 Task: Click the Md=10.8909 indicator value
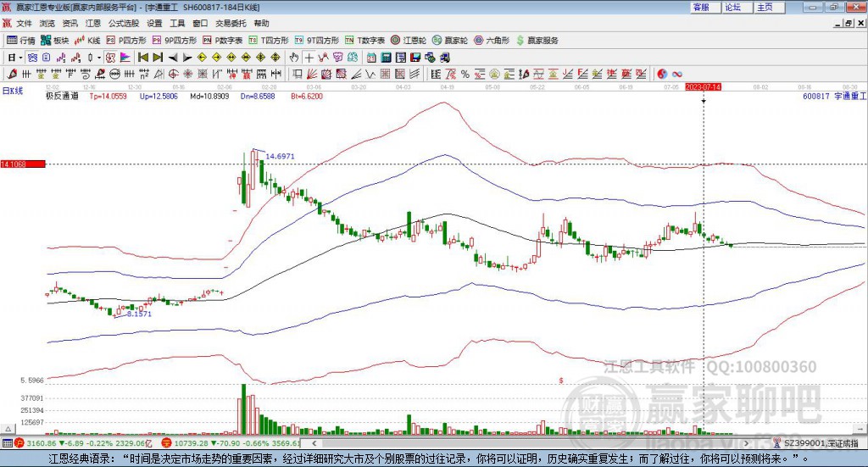209,97
